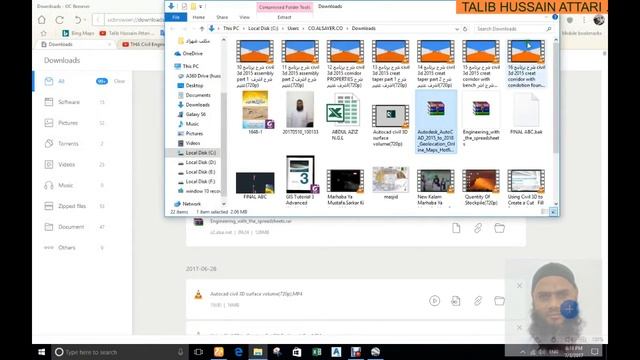Clear the downloads list in UC Browser
640x360 pixels.
coord(119,81)
